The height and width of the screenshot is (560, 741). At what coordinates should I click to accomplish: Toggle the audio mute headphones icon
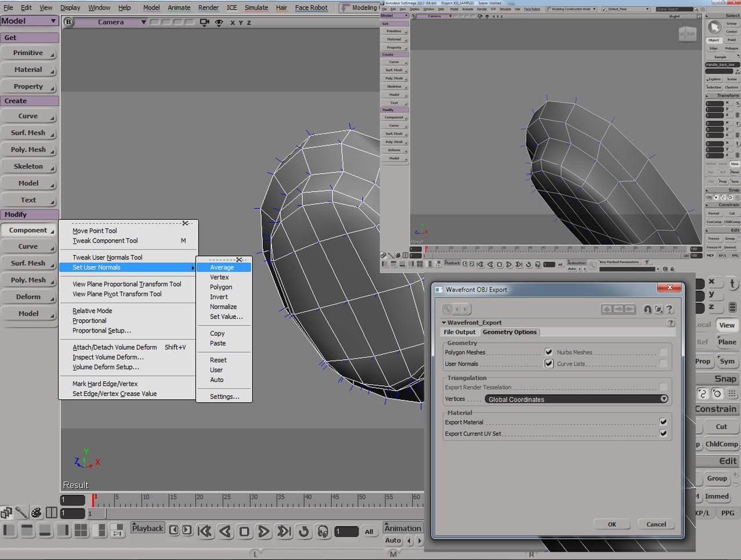pyautogui.click(x=323, y=531)
